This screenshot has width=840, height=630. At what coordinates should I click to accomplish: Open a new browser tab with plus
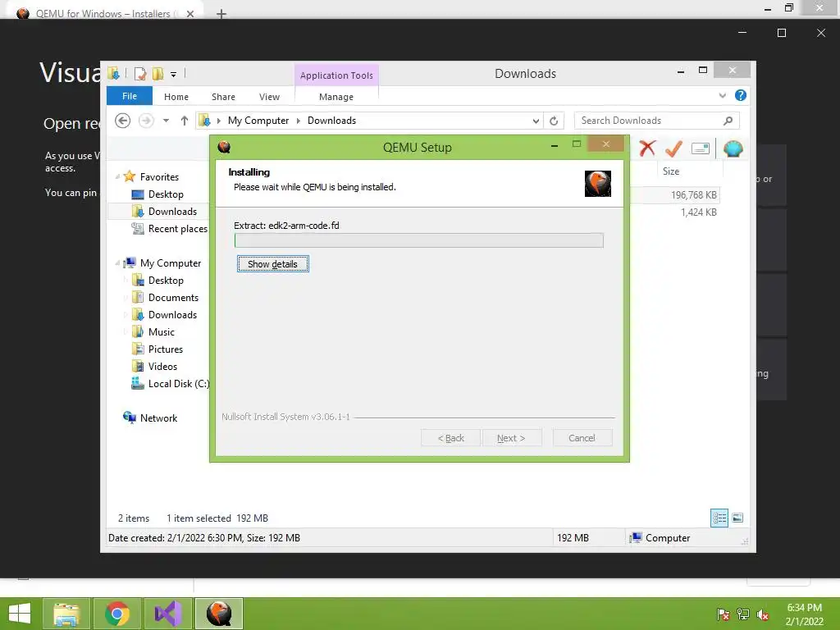[x=221, y=14]
